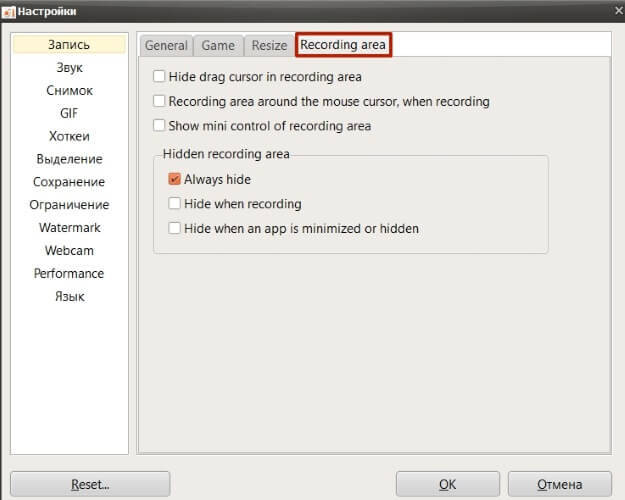This screenshot has height=500, width=625.
Task: Check Hide when an app is minimized
Action: tap(174, 228)
